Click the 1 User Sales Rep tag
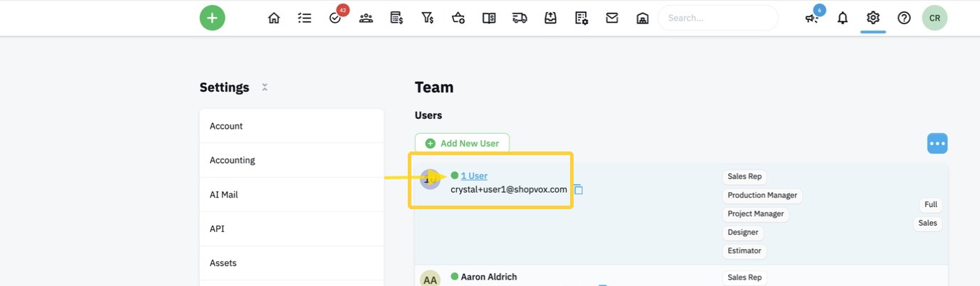Viewport: 980px width, 286px height. point(745,176)
